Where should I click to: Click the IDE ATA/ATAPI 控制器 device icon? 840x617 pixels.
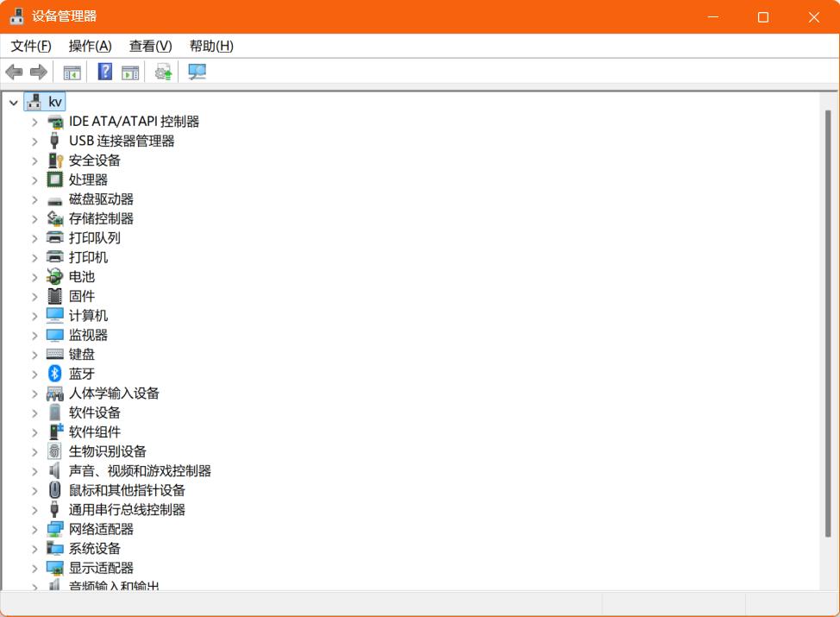pos(54,123)
